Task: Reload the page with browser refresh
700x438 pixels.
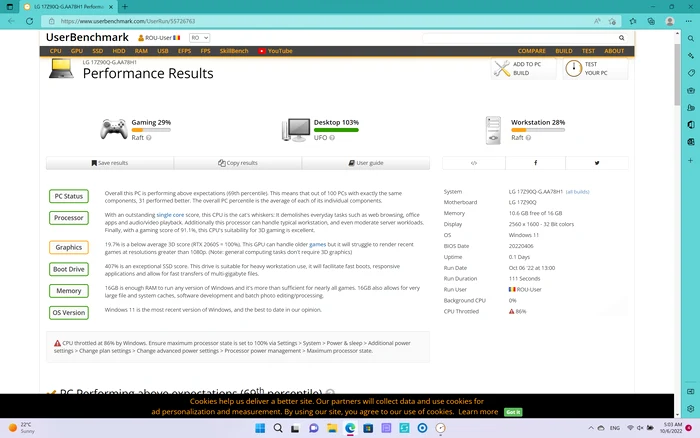Action: [29, 21]
